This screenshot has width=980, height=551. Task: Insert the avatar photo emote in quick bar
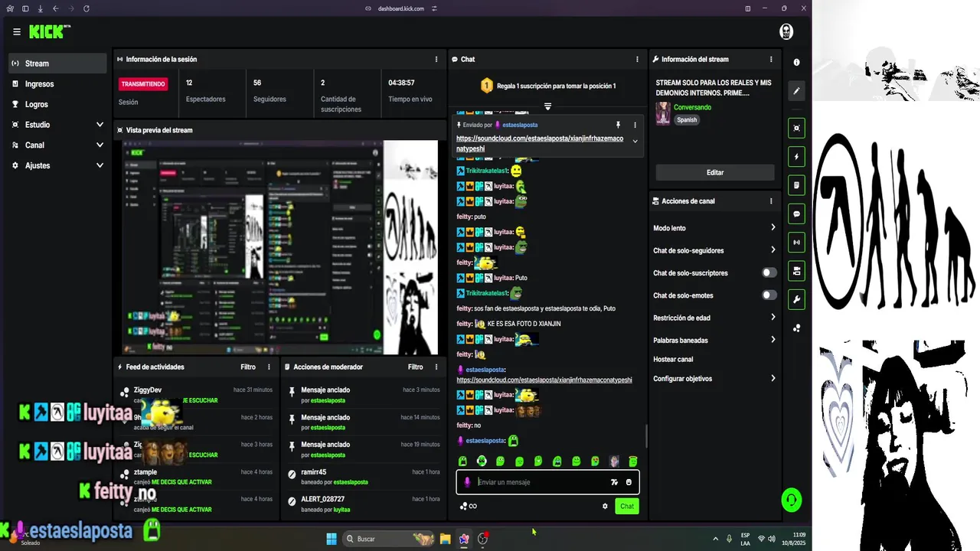tap(614, 461)
